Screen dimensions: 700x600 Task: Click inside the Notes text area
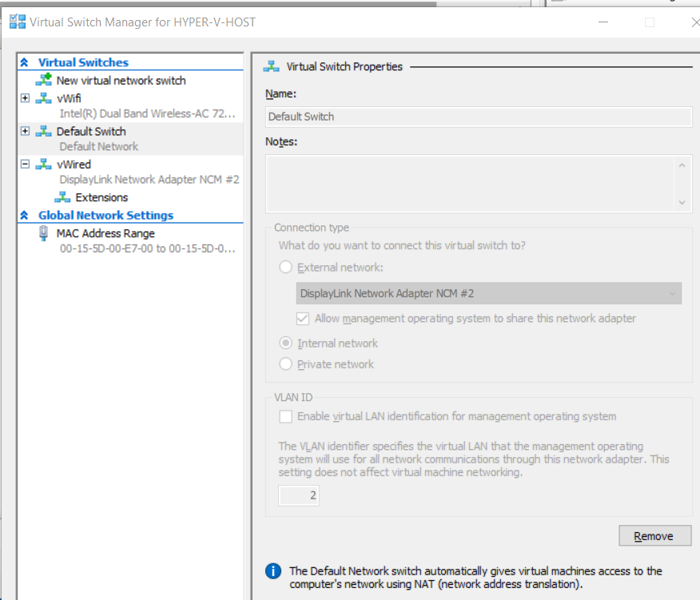(470, 184)
